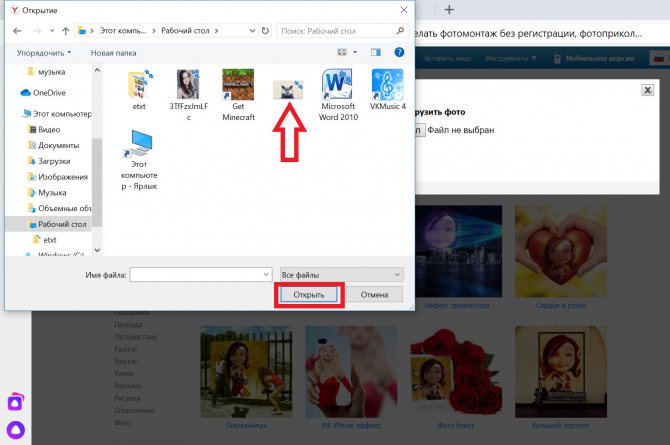Open the PIP iPhone эффект thumbnail
670x445 pixels.
coord(351,371)
